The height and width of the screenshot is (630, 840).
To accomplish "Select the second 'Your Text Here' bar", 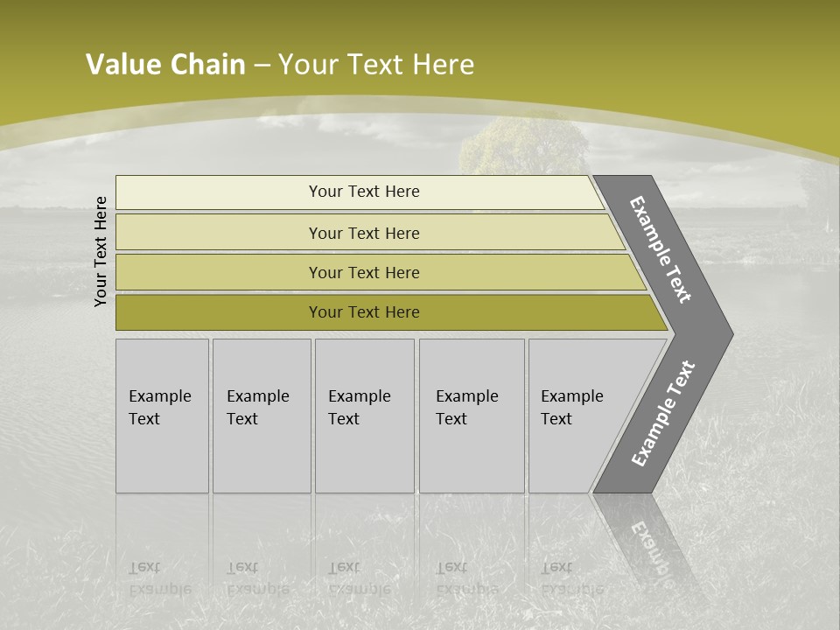I will pyautogui.click(x=364, y=233).
